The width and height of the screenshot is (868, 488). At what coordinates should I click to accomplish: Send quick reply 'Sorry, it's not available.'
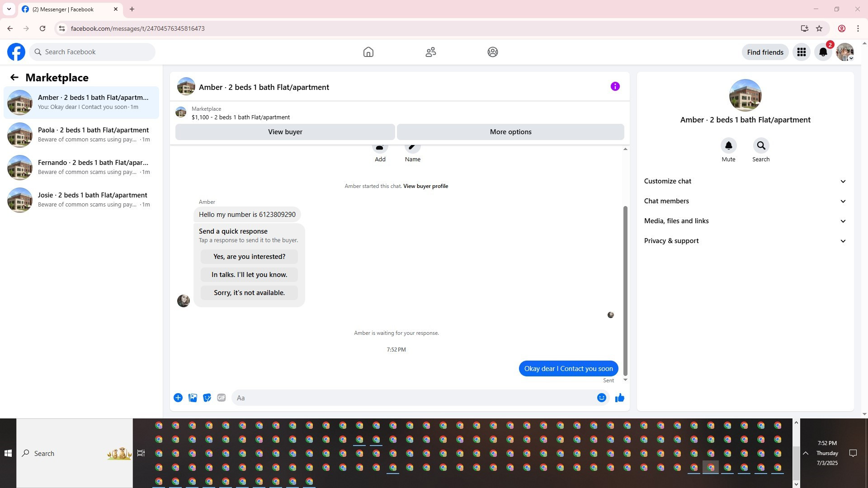[x=249, y=293]
